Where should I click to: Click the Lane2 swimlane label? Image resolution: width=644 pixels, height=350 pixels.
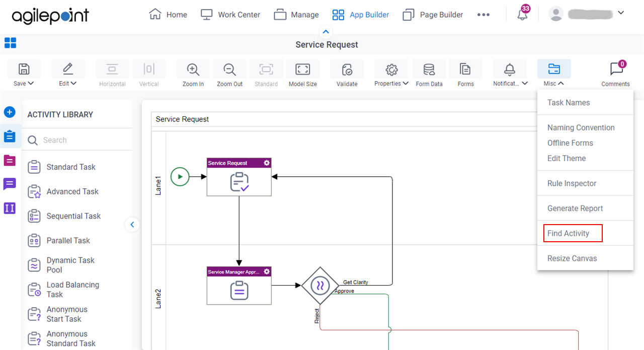[158, 298]
